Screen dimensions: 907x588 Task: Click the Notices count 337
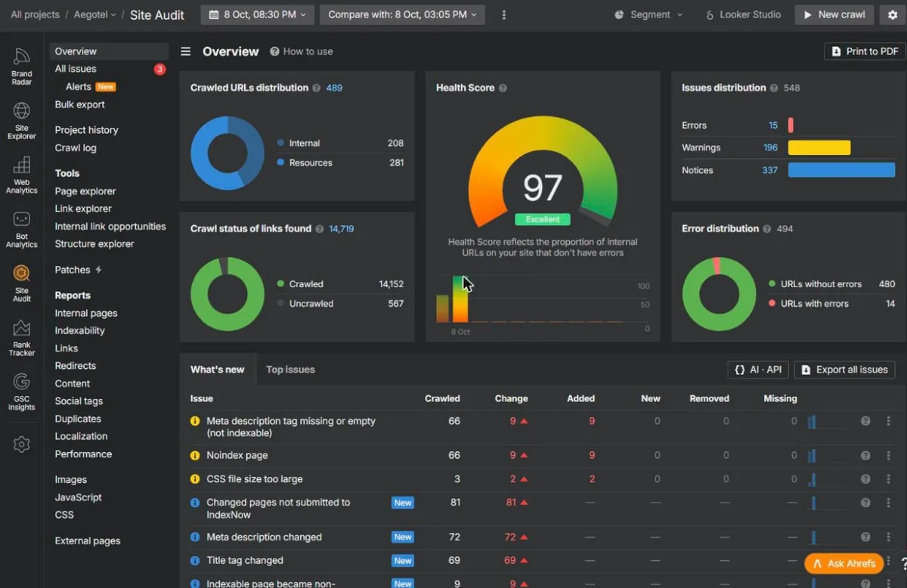point(770,171)
